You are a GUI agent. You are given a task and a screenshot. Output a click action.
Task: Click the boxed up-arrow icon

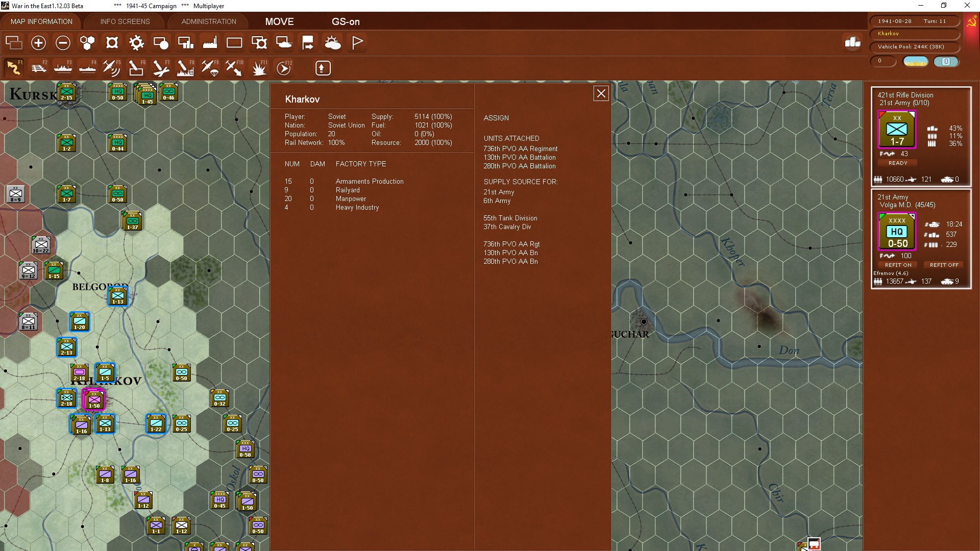pyautogui.click(x=323, y=68)
